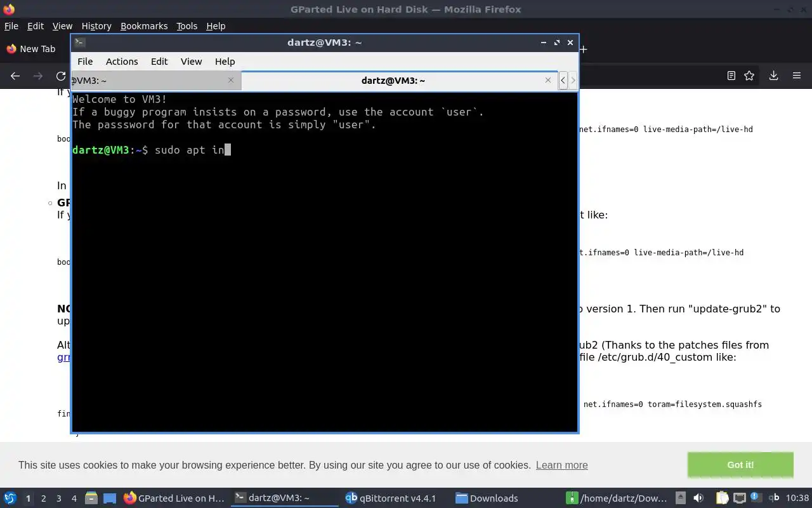Switch to virtual desktop 4
The height and width of the screenshot is (508, 812).
(x=74, y=498)
